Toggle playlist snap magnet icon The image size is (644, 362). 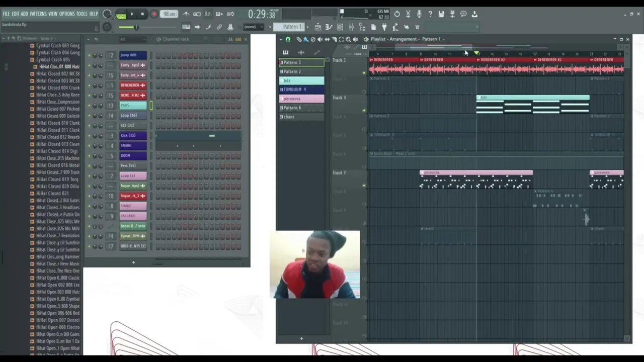288,39
